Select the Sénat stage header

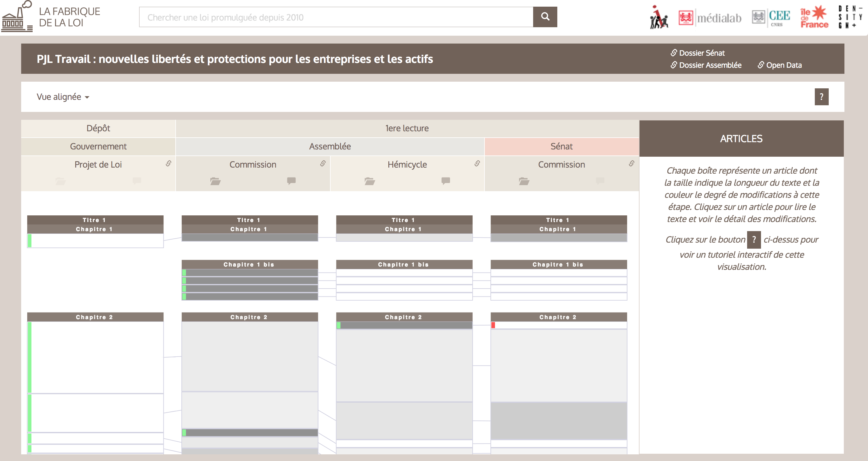pos(561,146)
